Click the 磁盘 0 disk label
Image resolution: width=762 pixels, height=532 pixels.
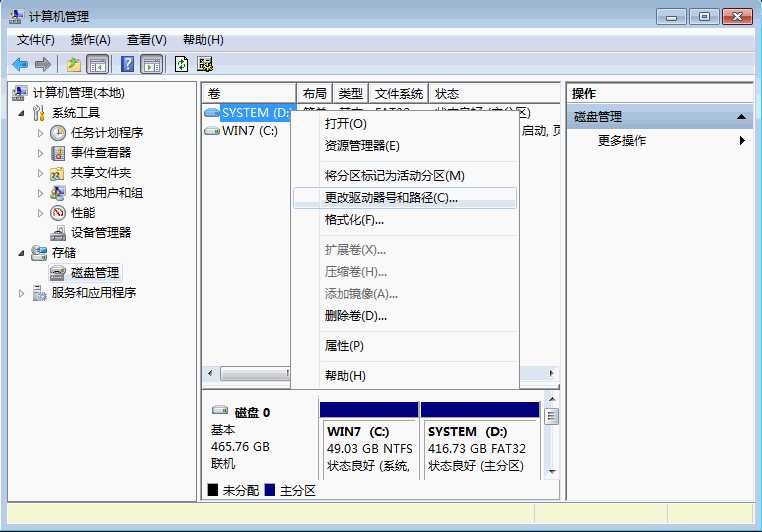coord(252,412)
